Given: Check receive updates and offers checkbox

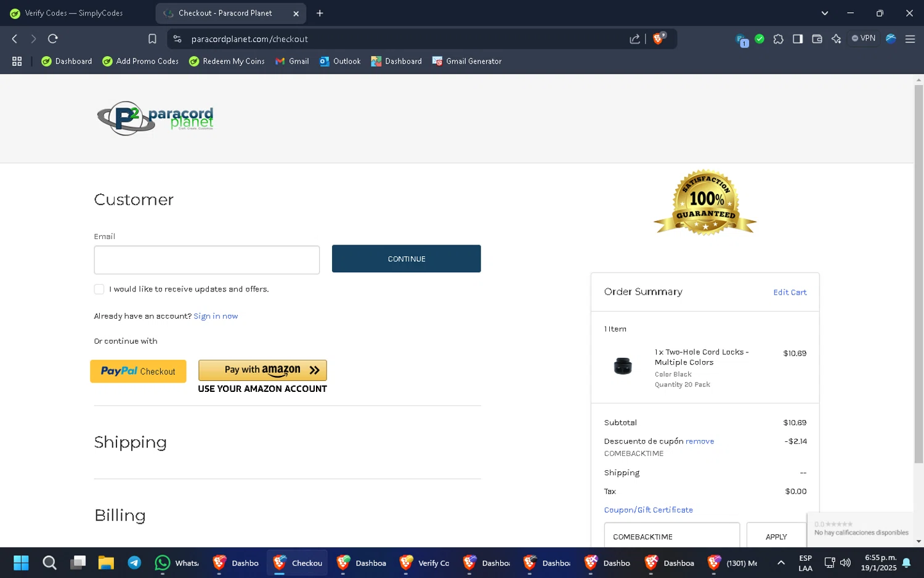Looking at the screenshot, I should 99,289.
